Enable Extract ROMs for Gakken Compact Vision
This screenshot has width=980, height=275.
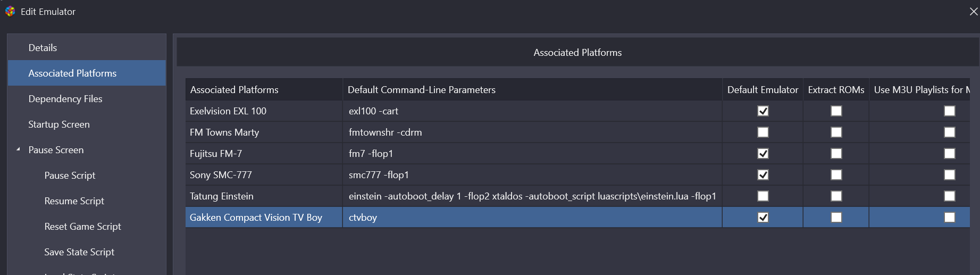pos(836,217)
